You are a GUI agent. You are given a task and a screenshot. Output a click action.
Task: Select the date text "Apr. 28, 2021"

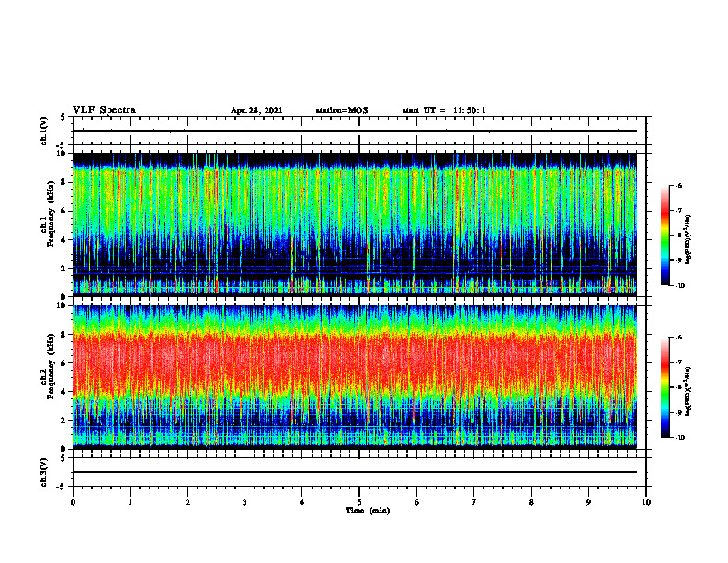coord(256,110)
